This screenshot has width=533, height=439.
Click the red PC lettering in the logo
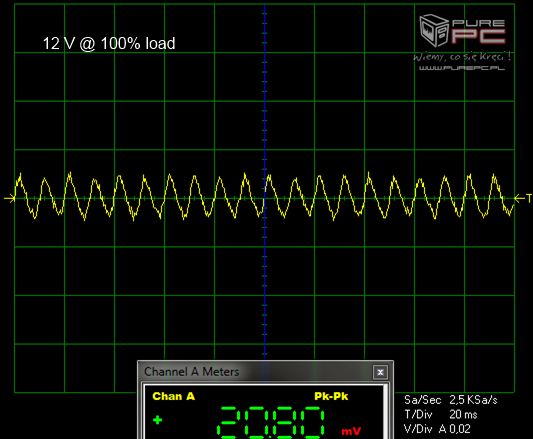[x=479, y=36]
